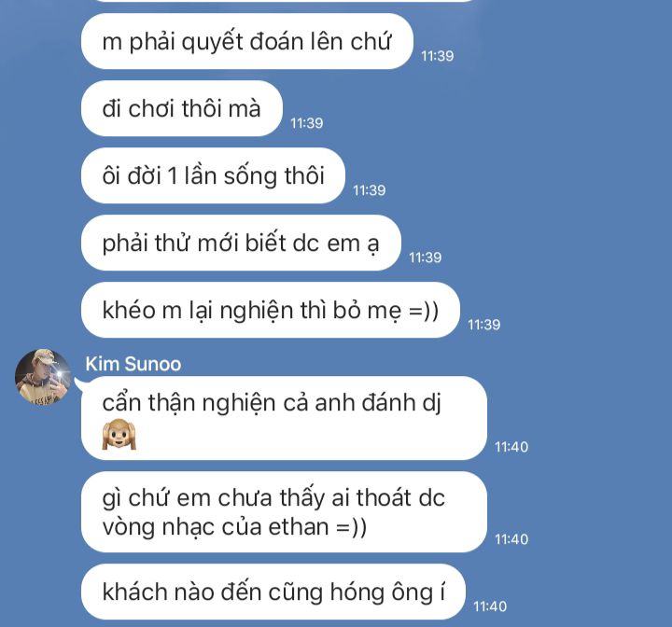672x627 pixels.
Task: Select message starting "gì chứ em chưa thấy"
Action: (x=284, y=512)
